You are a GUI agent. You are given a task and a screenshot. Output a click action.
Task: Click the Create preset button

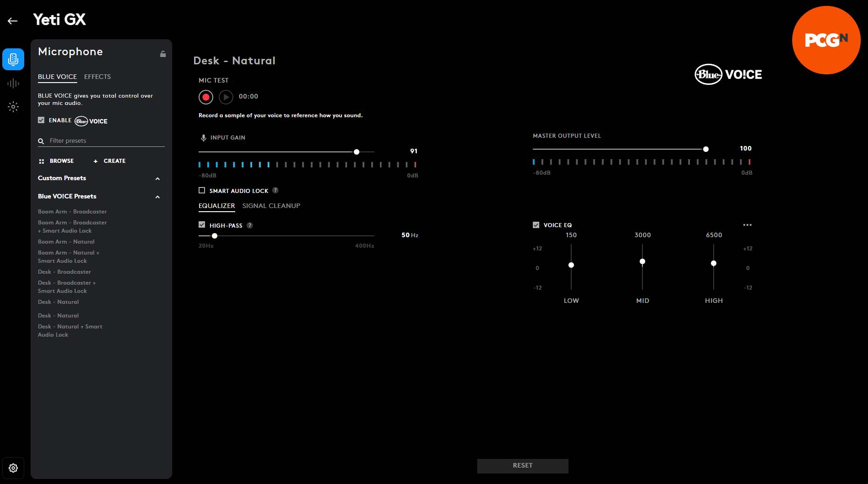point(110,161)
